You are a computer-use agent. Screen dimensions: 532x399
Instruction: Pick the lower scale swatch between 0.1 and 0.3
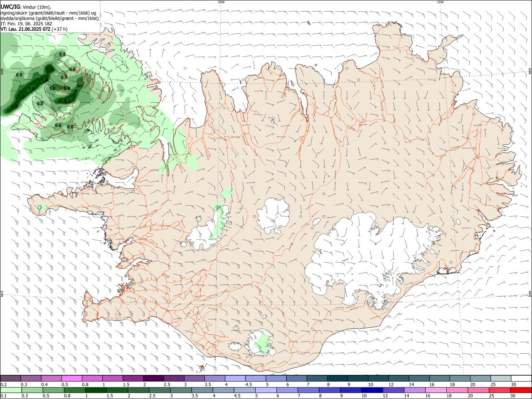(x=10, y=390)
